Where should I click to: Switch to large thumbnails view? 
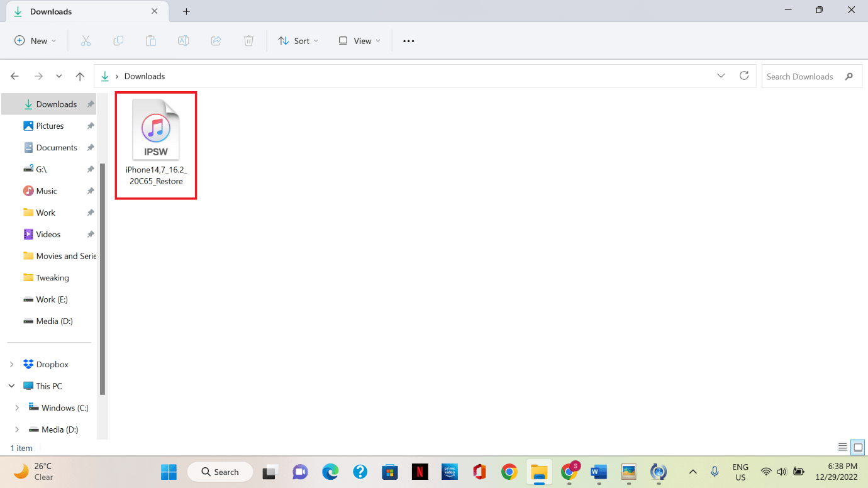[857, 447]
